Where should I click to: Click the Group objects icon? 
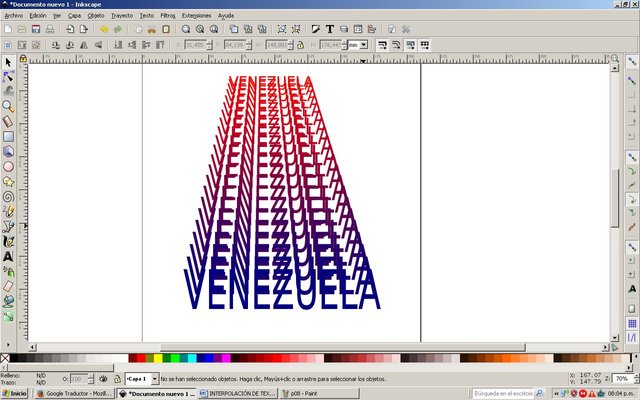282,29
